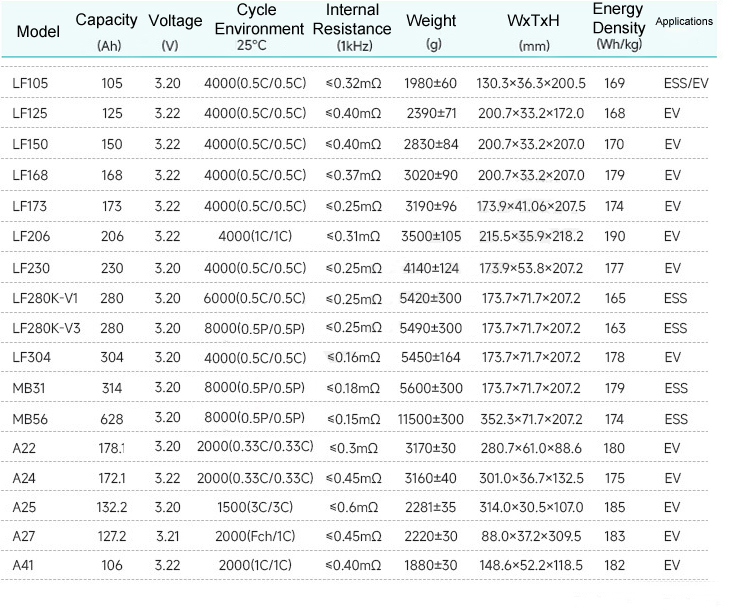The width and height of the screenshot is (732, 615).
Task: Select the A41 model name
Action: (x=24, y=566)
